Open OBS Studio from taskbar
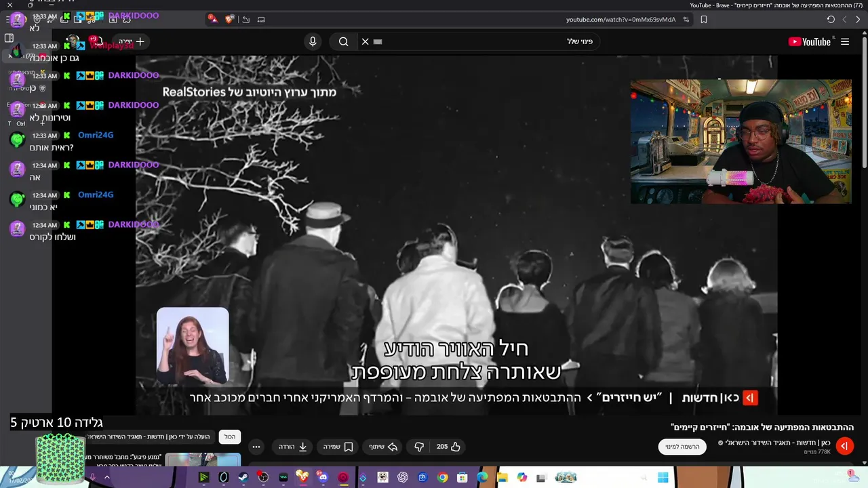The image size is (868, 488). [262, 478]
